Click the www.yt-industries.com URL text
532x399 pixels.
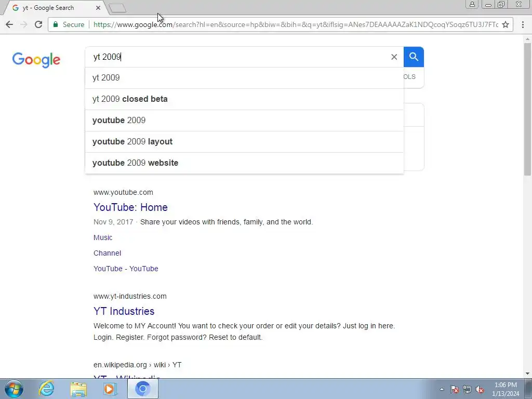click(x=130, y=296)
